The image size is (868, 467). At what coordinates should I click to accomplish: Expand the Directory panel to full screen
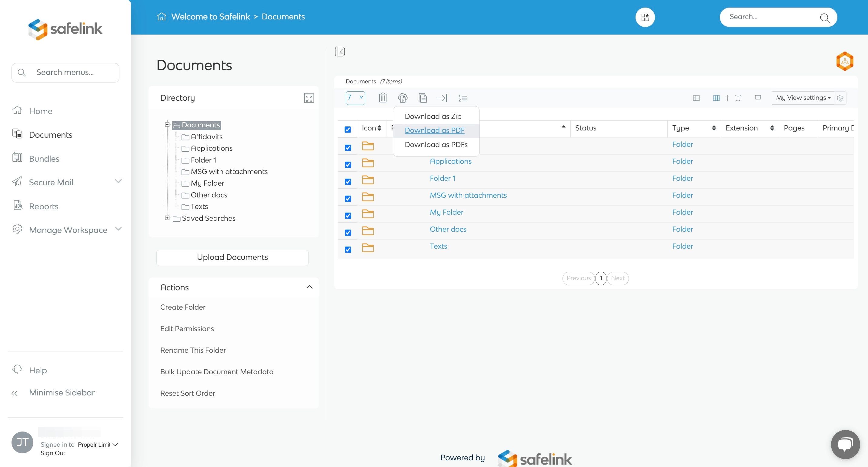coord(309,98)
